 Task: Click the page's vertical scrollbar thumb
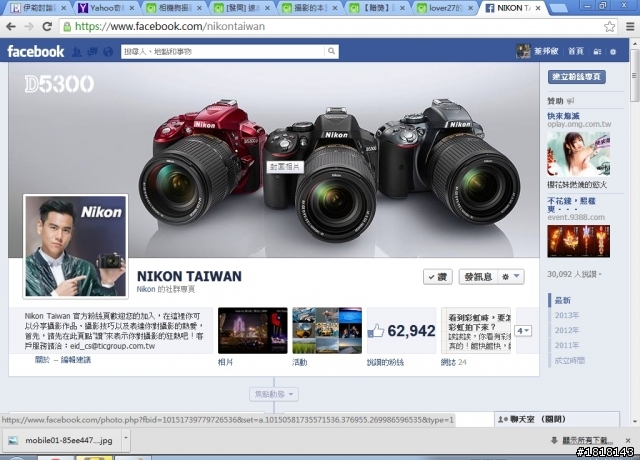634,76
